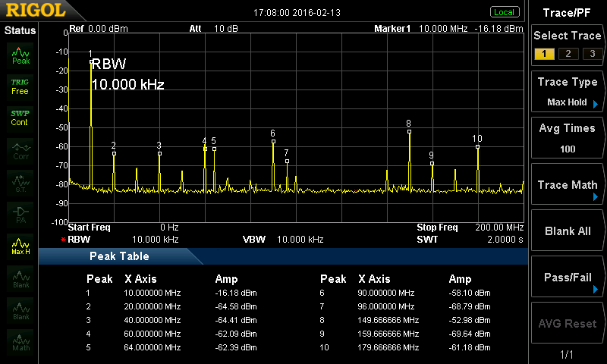607x364 pixels.
Task: Expand the Pass/Fail submenu
Action: pyautogui.click(x=568, y=278)
